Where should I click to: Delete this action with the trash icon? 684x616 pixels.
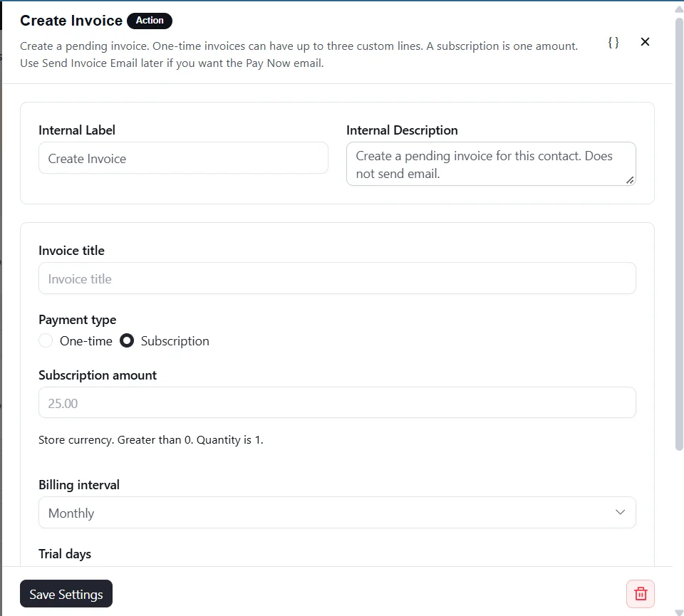[640, 593]
